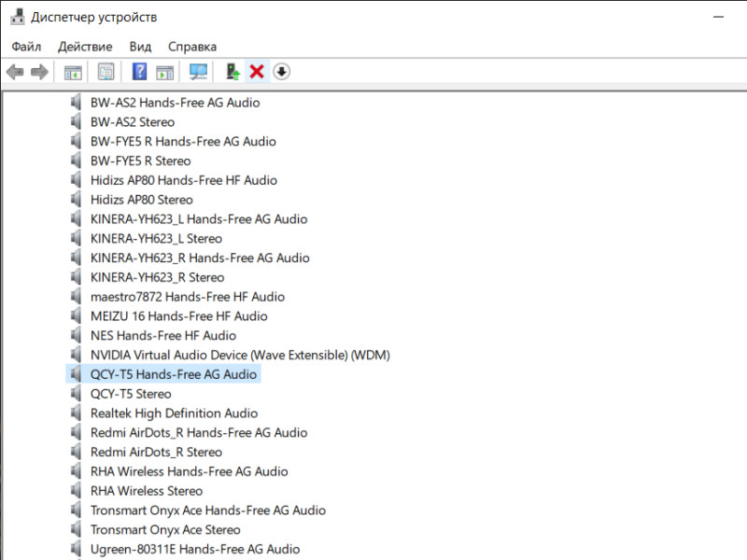
Task: Select NVIDIA Virtual Audio Device (WDM)
Action: [x=240, y=355]
